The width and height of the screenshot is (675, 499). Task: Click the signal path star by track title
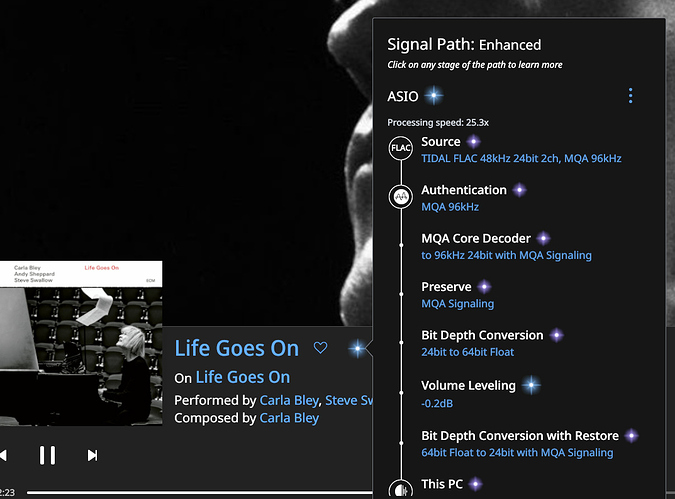pos(357,348)
